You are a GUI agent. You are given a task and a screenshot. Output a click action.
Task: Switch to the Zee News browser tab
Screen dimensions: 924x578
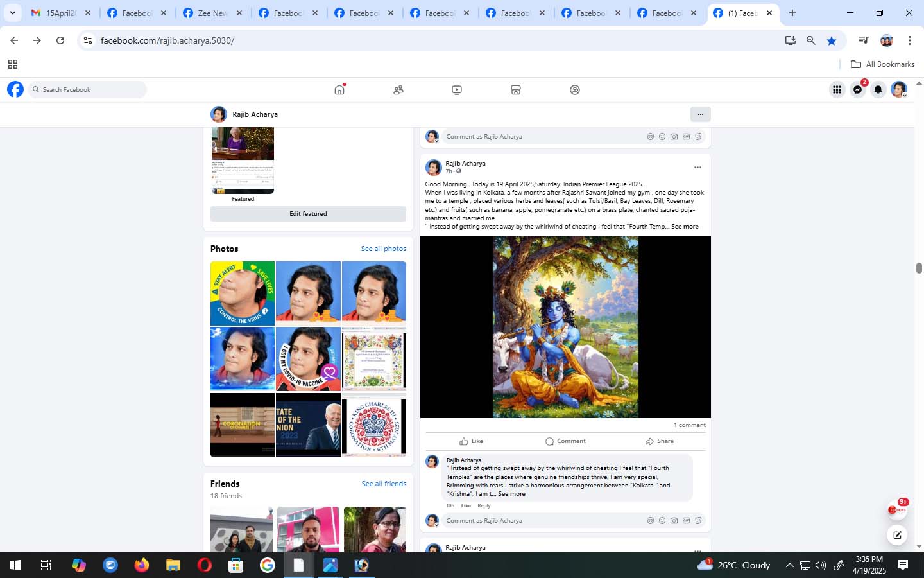tap(212, 13)
